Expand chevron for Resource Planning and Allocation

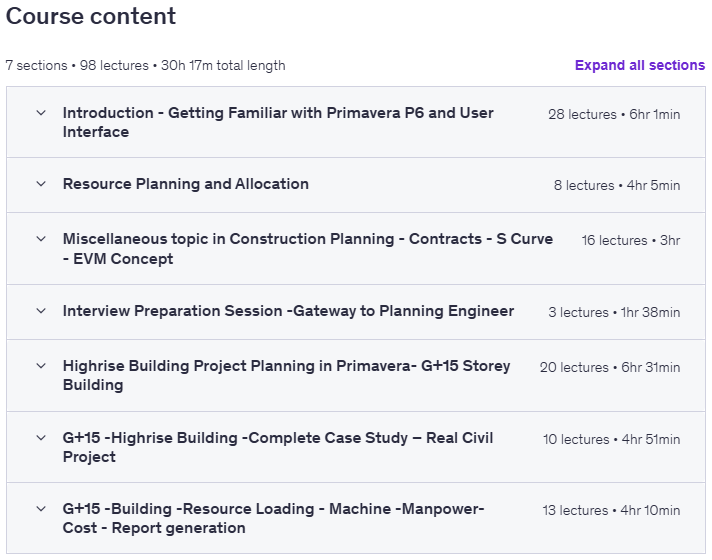pyautogui.click(x=41, y=184)
